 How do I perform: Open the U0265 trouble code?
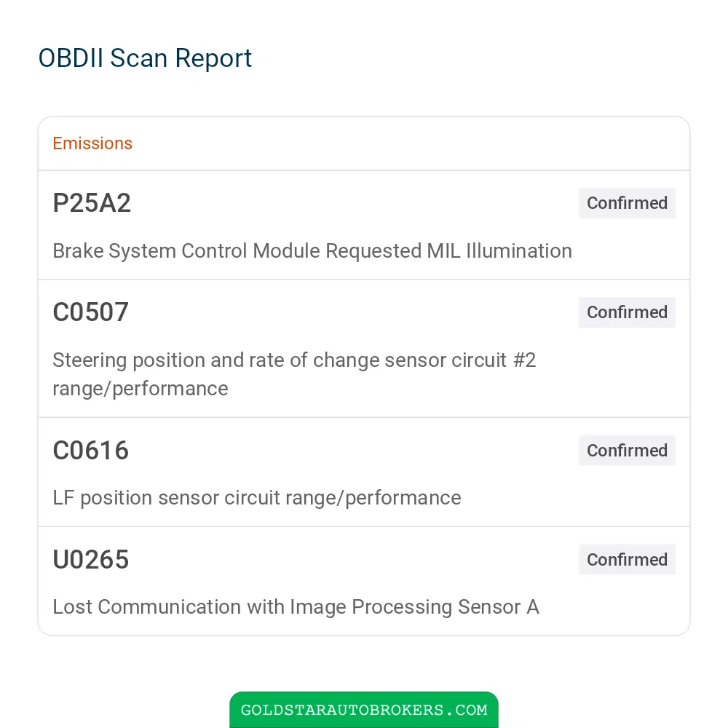click(90, 559)
